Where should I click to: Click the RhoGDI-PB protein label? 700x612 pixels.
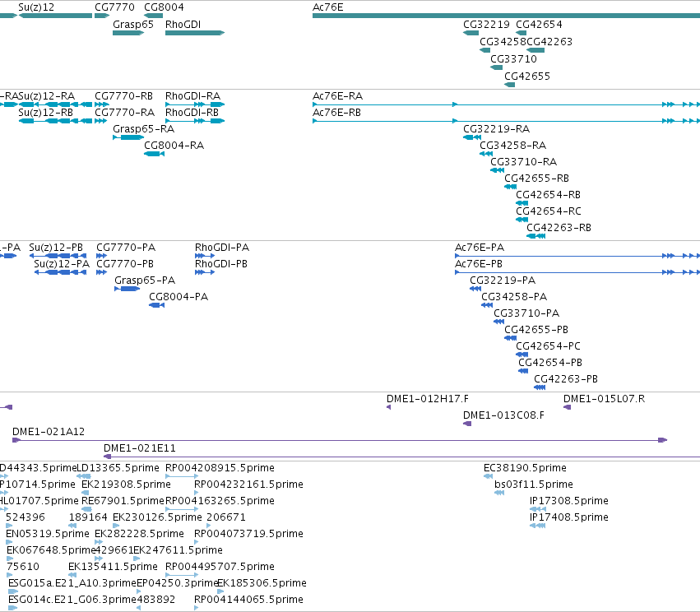pos(221,264)
